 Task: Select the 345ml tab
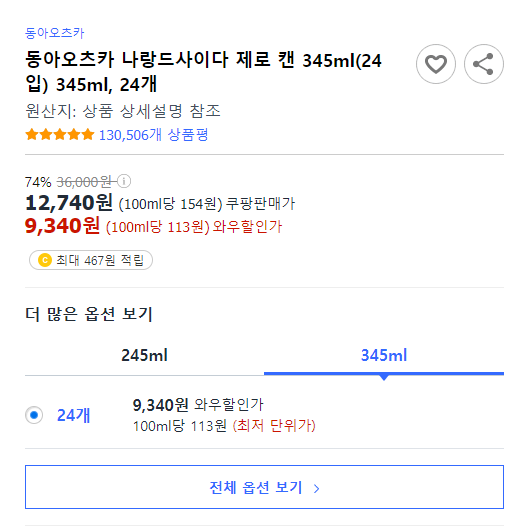pos(384,355)
